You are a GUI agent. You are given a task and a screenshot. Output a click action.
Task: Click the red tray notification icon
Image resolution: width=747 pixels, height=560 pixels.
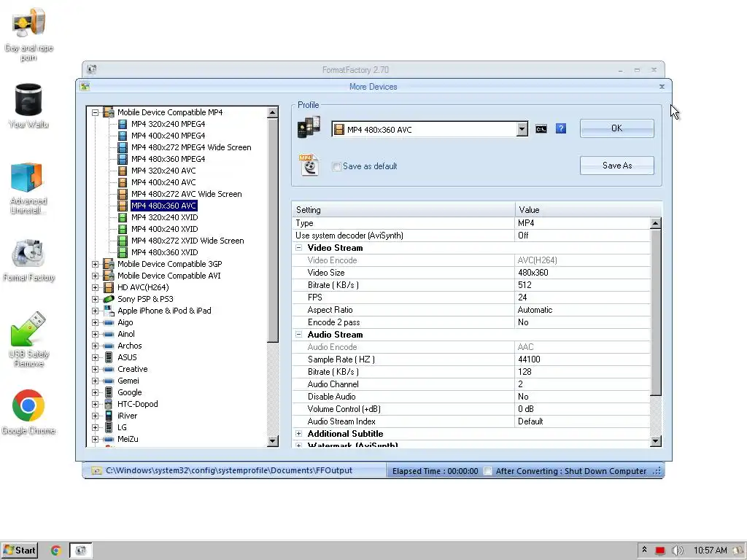coord(659,551)
